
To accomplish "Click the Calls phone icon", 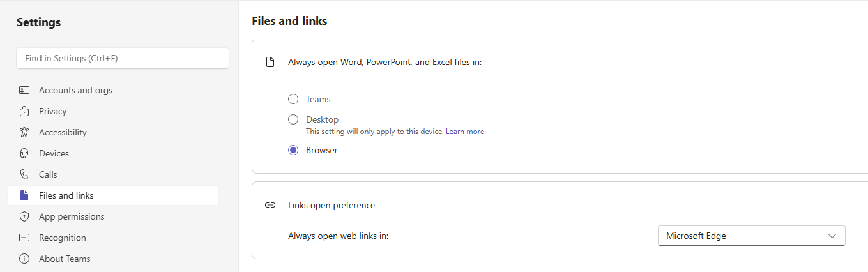I will click(x=24, y=174).
